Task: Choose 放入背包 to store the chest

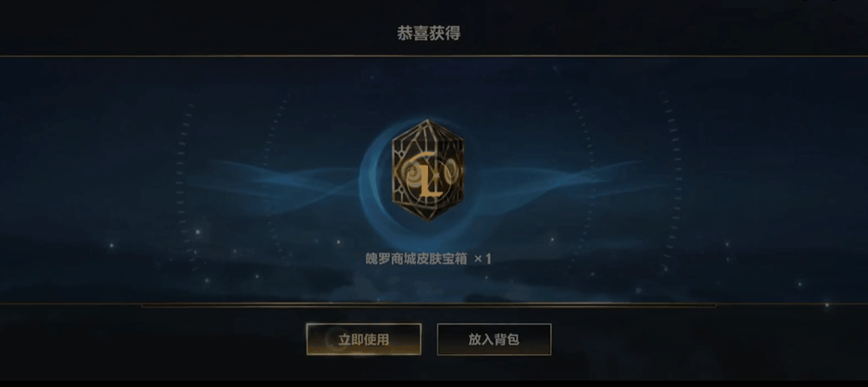Action: pos(493,340)
